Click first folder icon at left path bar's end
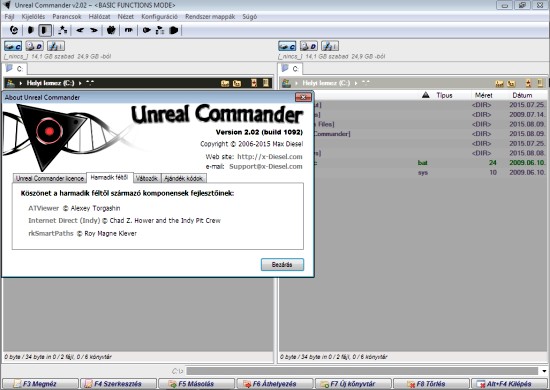550x390 pixels. click(225, 83)
